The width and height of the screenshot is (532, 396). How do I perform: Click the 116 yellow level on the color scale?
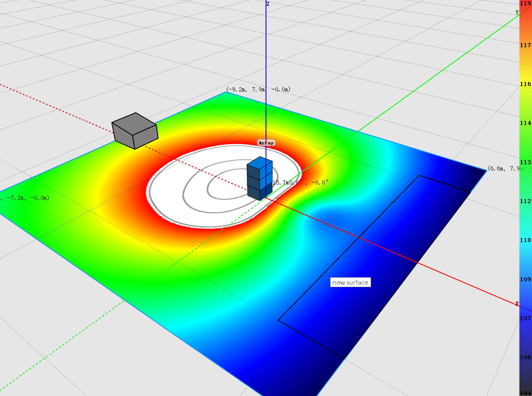[x=525, y=84]
